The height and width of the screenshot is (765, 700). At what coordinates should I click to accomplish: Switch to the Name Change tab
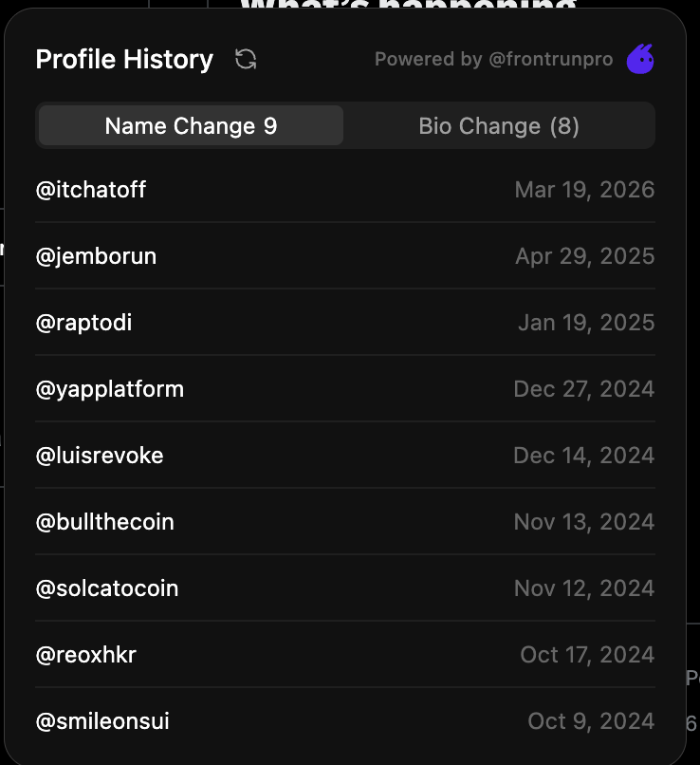pyautogui.click(x=191, y=126)
